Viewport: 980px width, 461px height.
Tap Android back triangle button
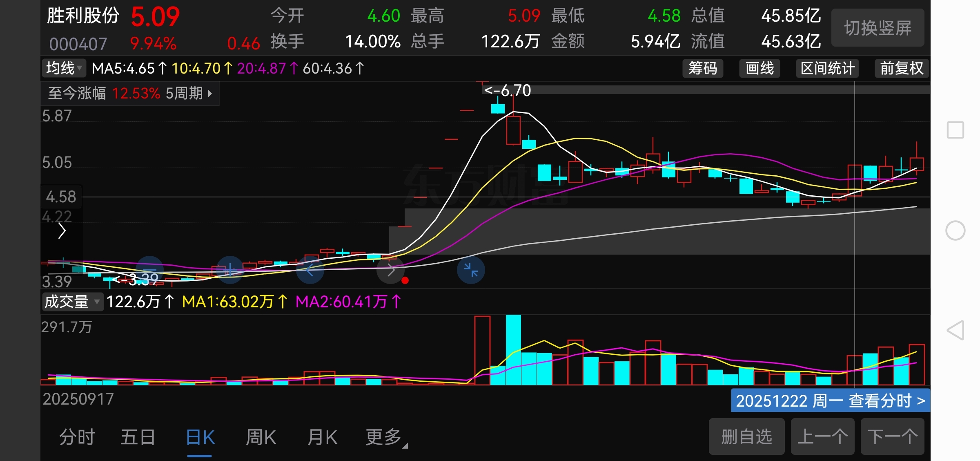pos(955,330)
